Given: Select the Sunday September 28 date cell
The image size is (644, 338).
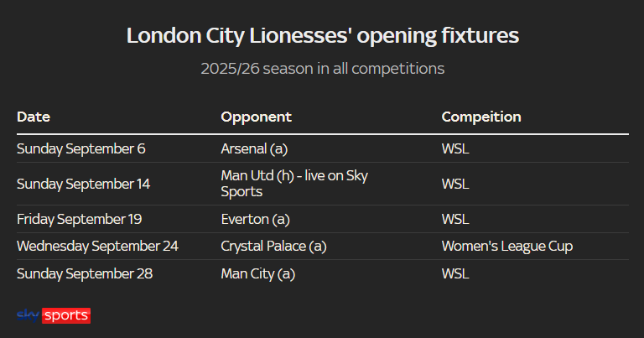Looking at the screenshot, I should tap(85, 273).
